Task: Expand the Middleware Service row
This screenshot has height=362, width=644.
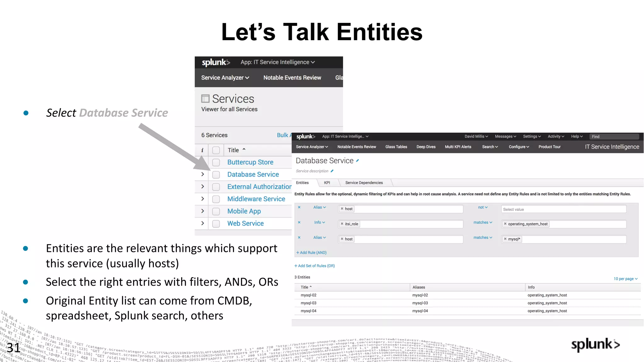Action: (x=203, y=199)
